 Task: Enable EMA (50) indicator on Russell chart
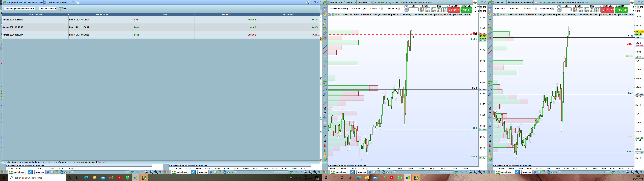[401, 15]
